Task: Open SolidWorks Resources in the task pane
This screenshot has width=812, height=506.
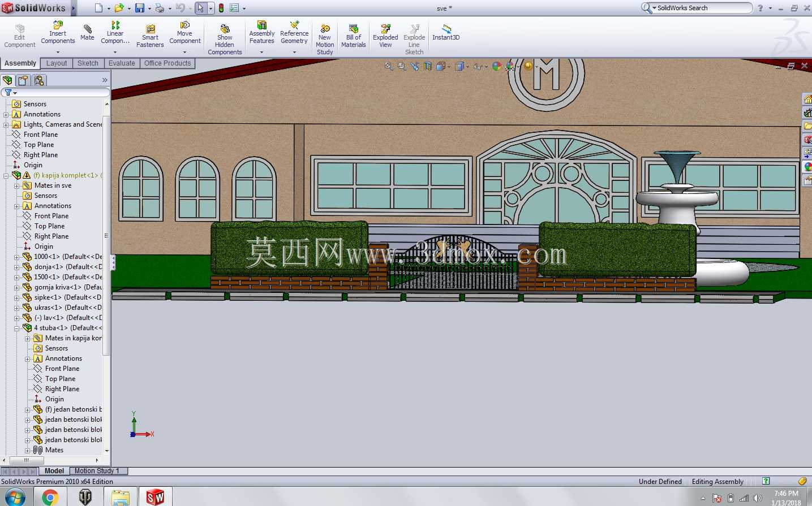Action: [x=807, y=100]
